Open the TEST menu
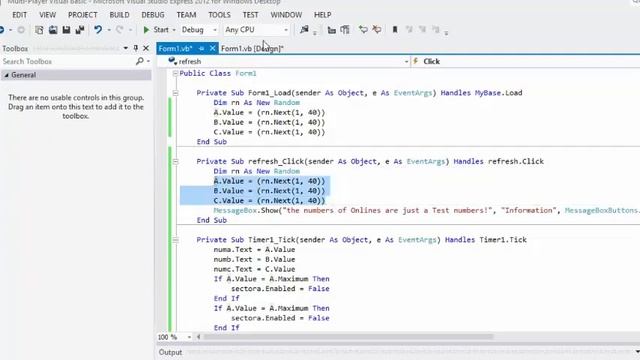Viewport: 640px width, 360px height. tap(250, 15)
